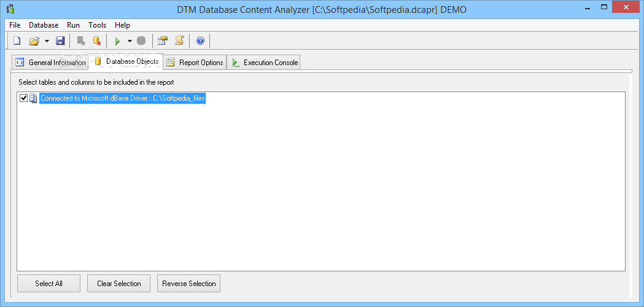Select the 'Connected to Microsoft dBase Driver' row
This screenshot has height=307, width=644.
[x=122, y=98]
